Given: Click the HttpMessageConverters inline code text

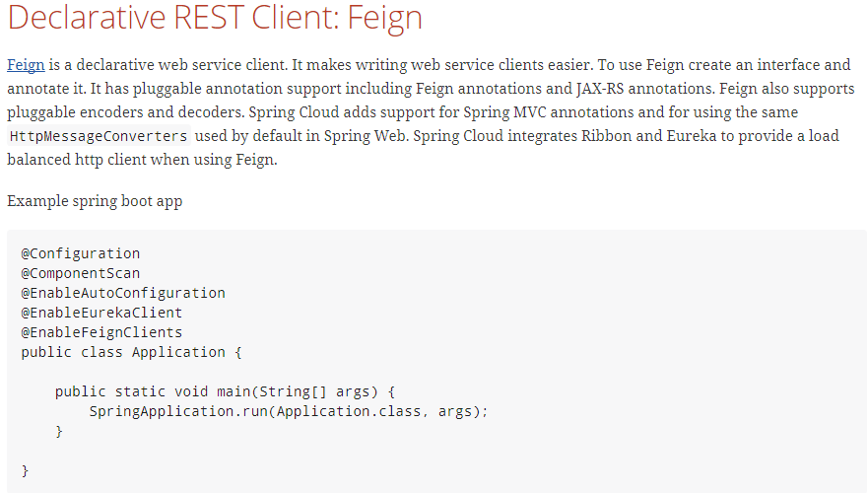Looking at the screenshot, I should click(98, 136).
